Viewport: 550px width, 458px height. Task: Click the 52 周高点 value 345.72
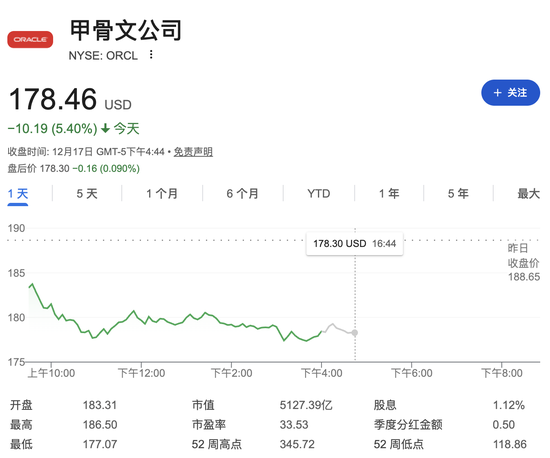click(297, 445)
